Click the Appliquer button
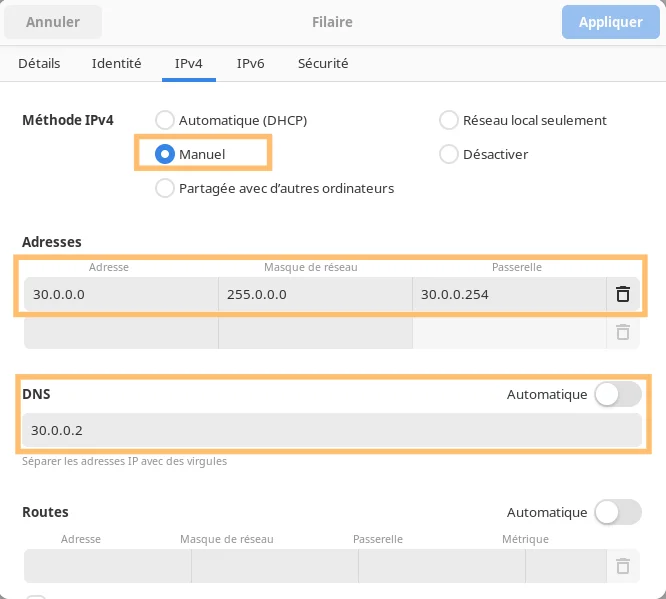Image resolution: width=666 pixels, height=599 pixels. click(x=610, y=22)
